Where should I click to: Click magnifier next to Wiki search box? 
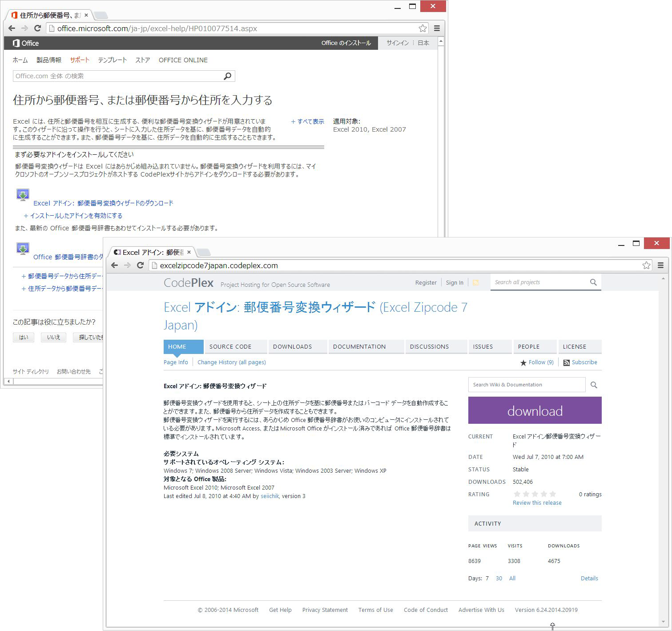594,385
